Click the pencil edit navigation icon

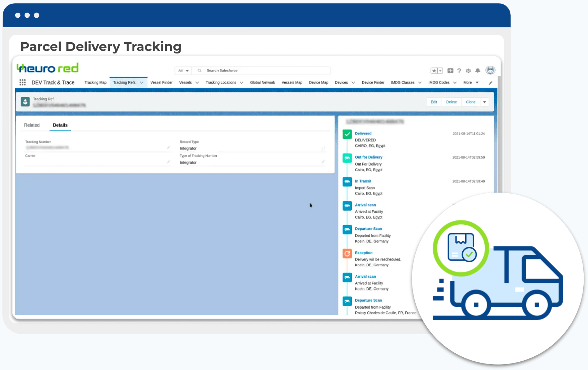[490, 83]
